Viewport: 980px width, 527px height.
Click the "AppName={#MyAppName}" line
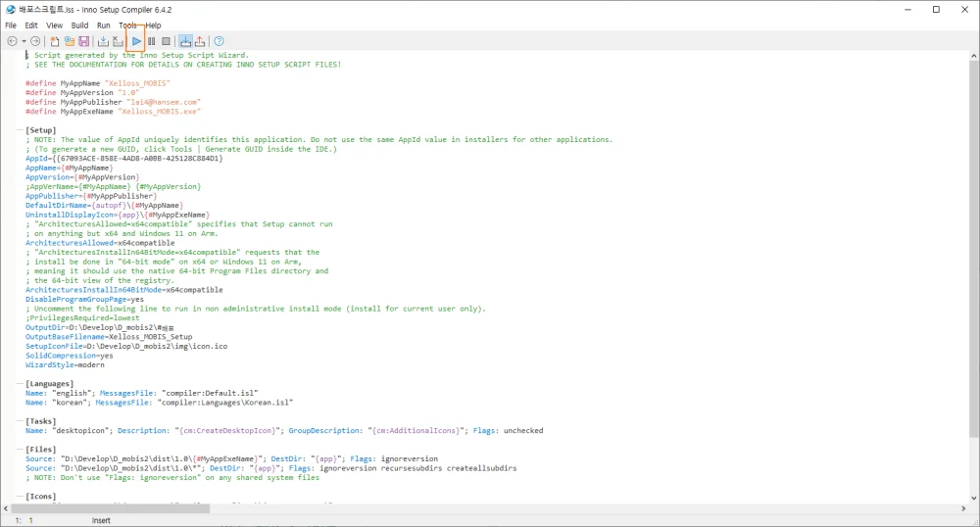pos(70,168)
